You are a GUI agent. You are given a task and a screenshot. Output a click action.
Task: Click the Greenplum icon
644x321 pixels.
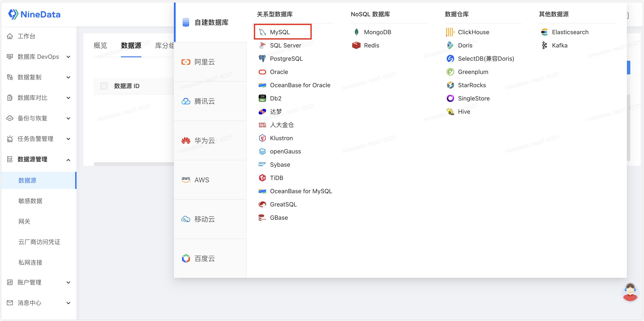(x=450, y=72)
